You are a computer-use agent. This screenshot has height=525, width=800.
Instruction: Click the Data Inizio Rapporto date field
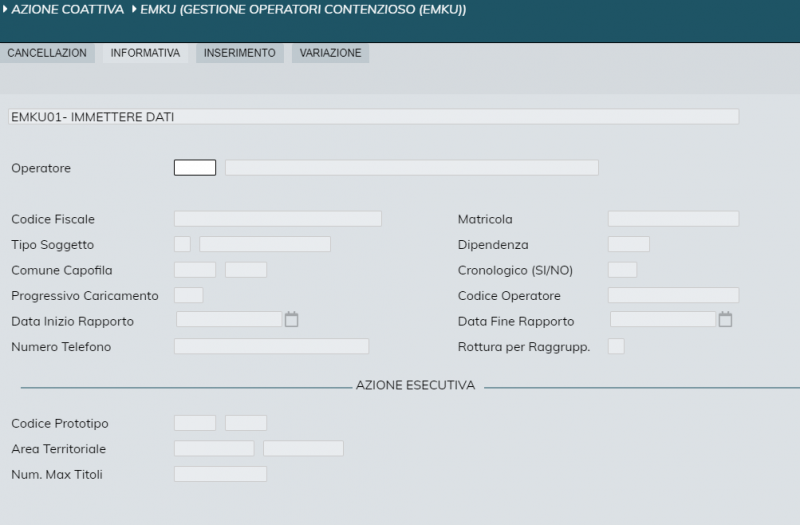229,320
